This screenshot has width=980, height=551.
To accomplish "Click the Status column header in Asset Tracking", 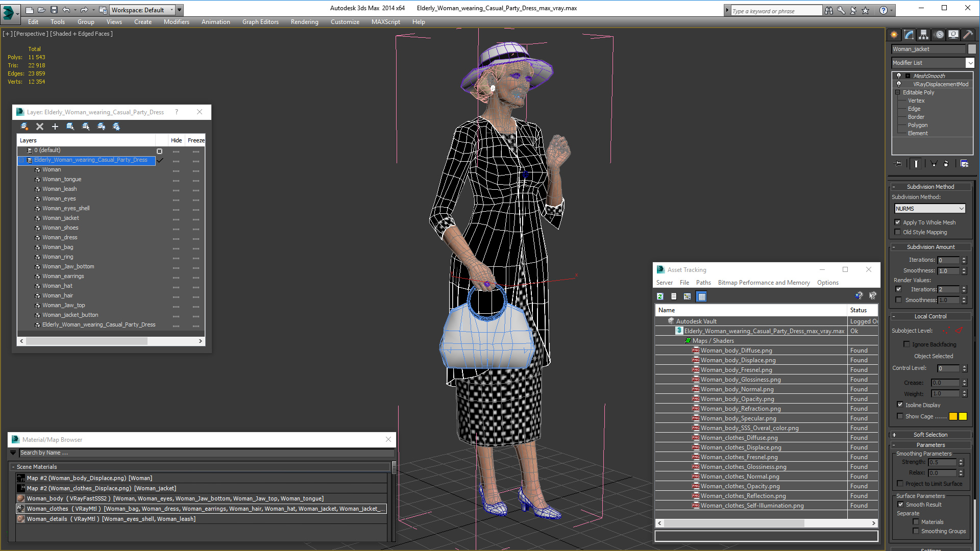I will [x=863, y=310].
